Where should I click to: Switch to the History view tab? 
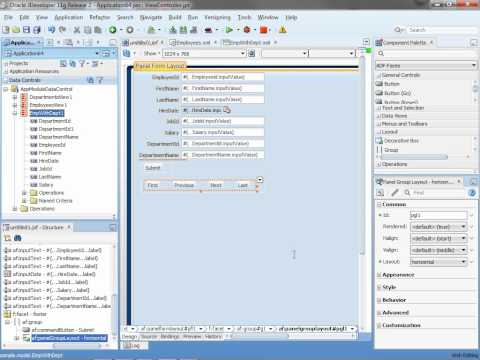[213, 337]
